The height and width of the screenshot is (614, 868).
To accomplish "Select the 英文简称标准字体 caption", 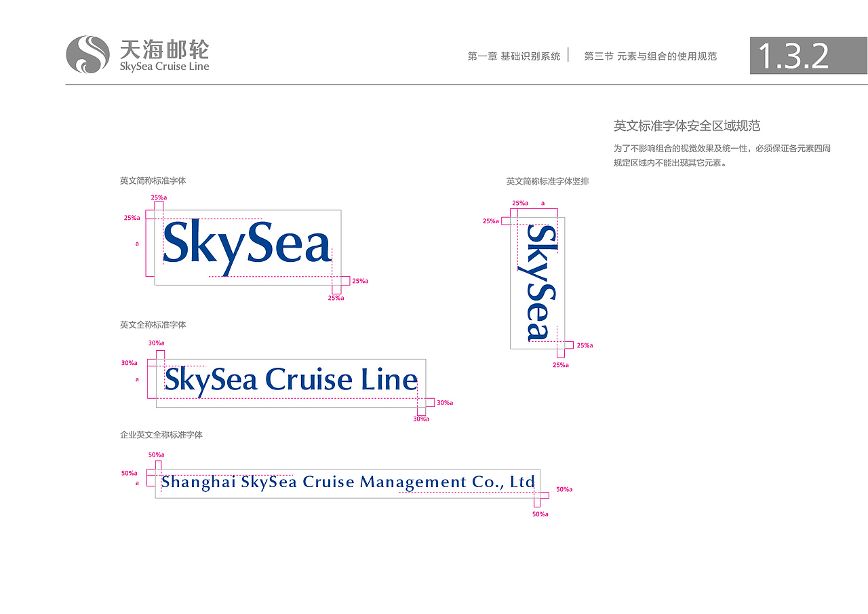I will (153, 181).
